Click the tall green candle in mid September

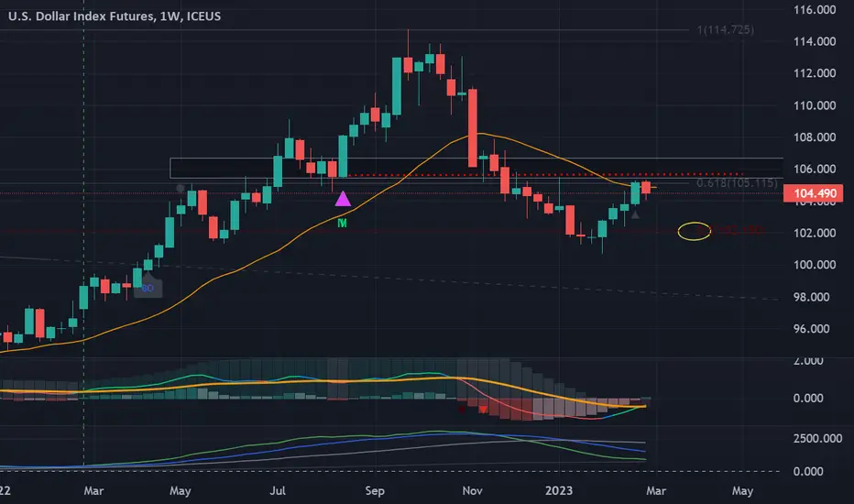[x=397, y=86]
